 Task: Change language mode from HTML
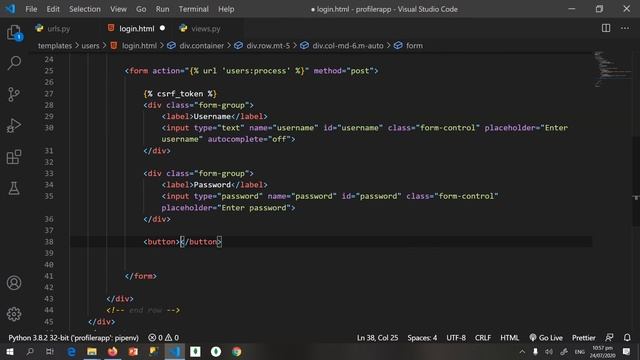click(x=509, y=338)
